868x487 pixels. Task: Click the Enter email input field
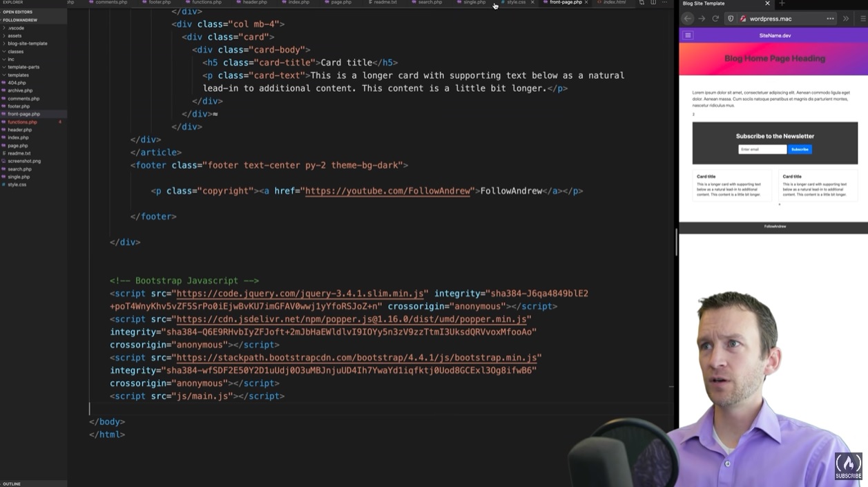click(762, 149)
